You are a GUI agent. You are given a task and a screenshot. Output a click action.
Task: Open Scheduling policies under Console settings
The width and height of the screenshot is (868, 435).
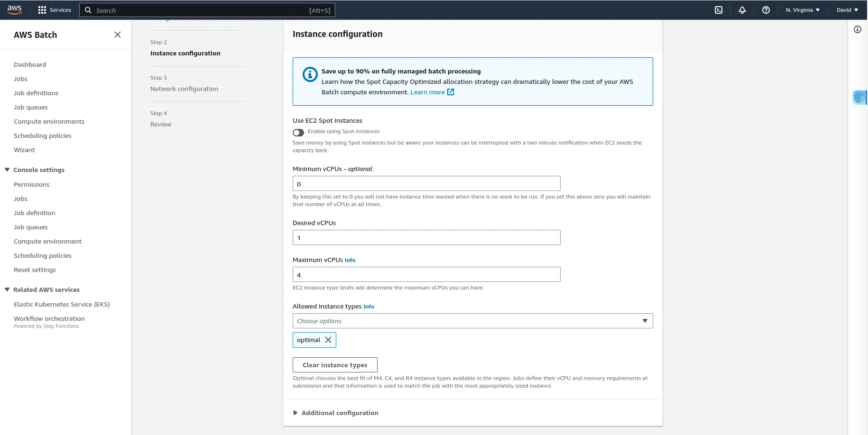point(43,255)
